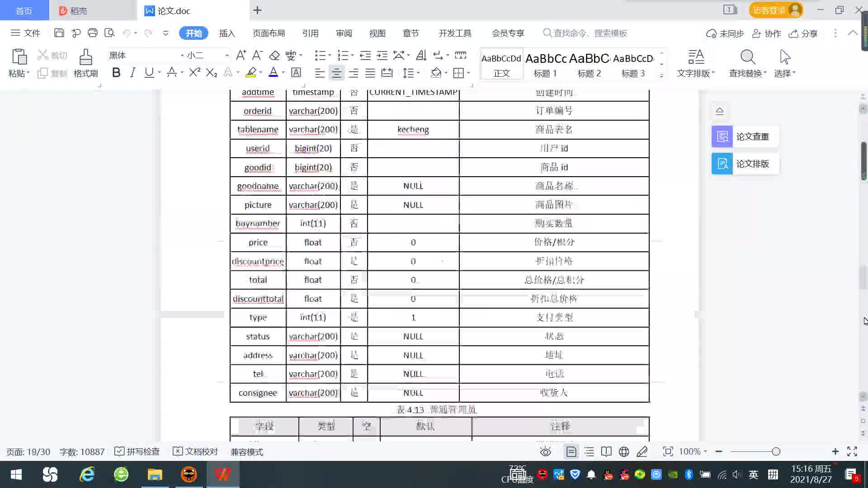868x488 pixels.
Task: Open the 论文排版 panel button
Action: 744,164
